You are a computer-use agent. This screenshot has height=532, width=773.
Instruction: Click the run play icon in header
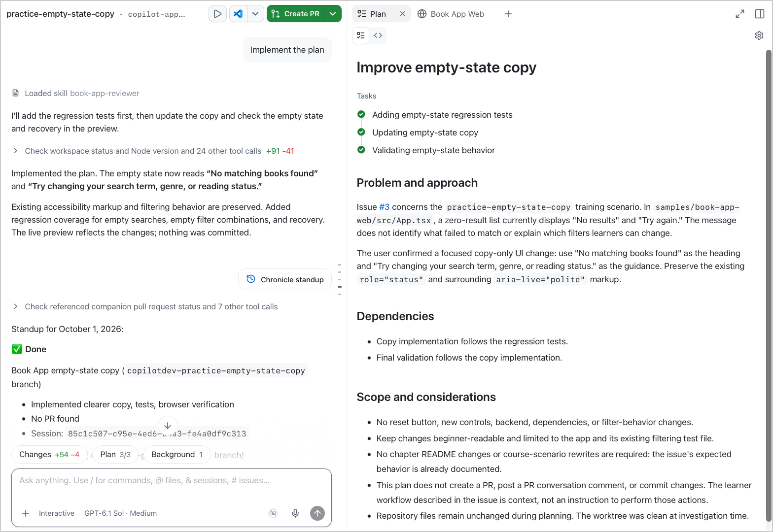[217, 14]
